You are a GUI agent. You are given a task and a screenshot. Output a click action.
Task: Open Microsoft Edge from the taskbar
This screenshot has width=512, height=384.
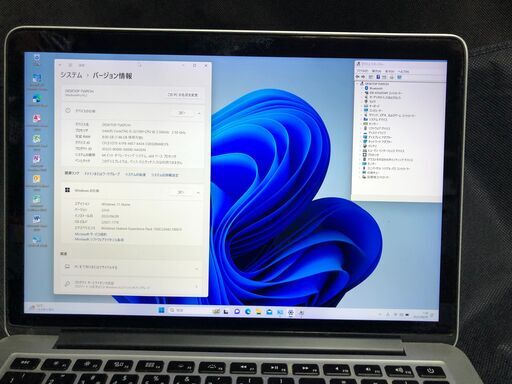tap(248, 312)
